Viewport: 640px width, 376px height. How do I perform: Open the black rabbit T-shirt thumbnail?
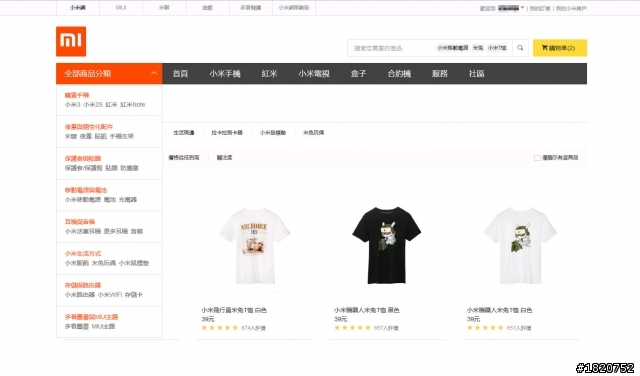387,245
